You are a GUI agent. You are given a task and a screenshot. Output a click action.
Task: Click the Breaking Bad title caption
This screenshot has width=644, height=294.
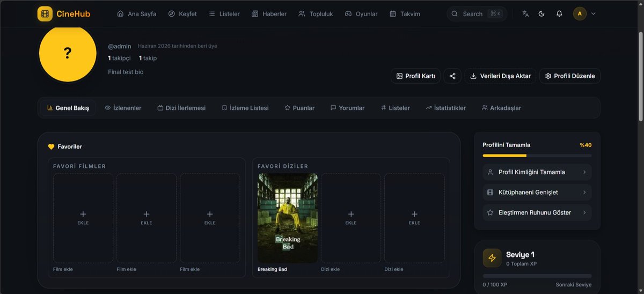pyautogui.click(x=272, y=269)
